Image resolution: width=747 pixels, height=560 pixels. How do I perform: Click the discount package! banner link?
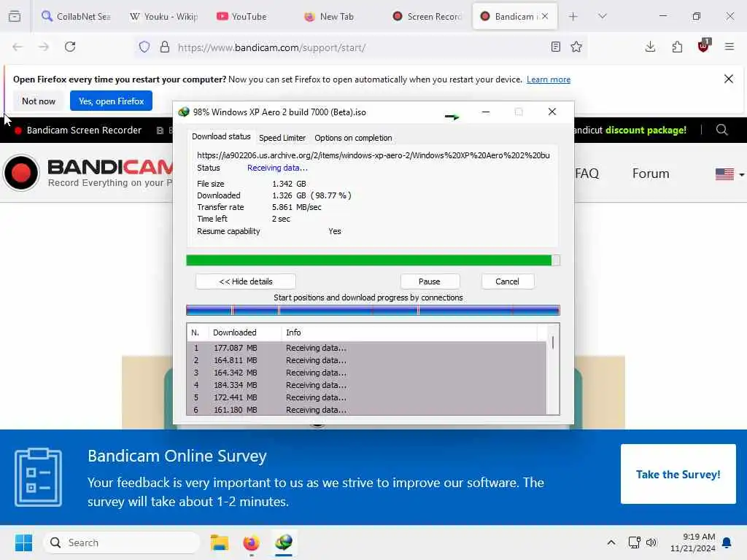[x=646, y=130]
